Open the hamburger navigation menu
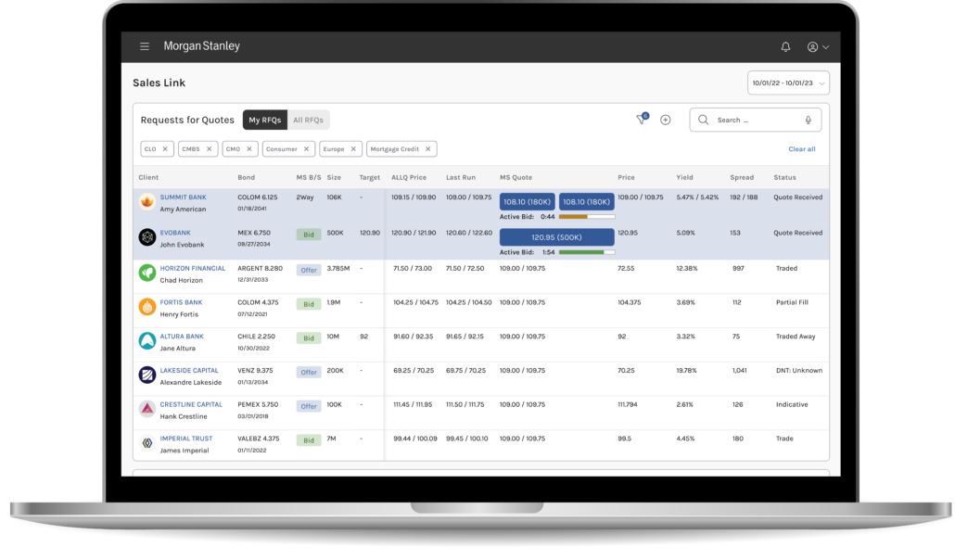Screen dimensions: 955x560 [145, 46]
